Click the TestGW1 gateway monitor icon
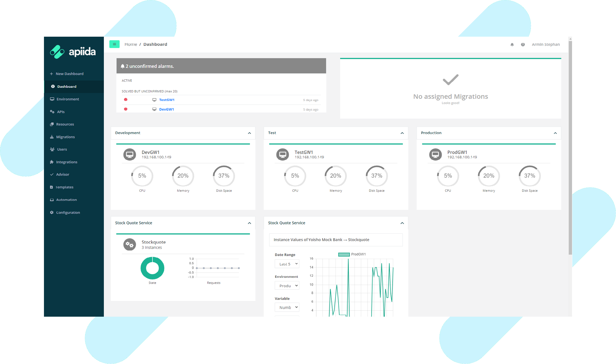 point(283,154)
